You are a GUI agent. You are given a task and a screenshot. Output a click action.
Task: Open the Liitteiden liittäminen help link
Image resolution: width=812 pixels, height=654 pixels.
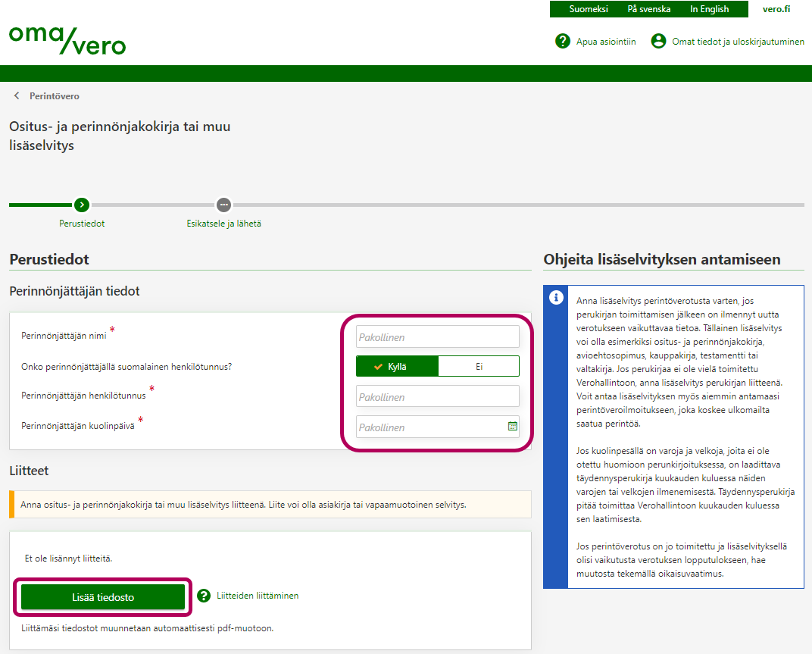(258, 596)
